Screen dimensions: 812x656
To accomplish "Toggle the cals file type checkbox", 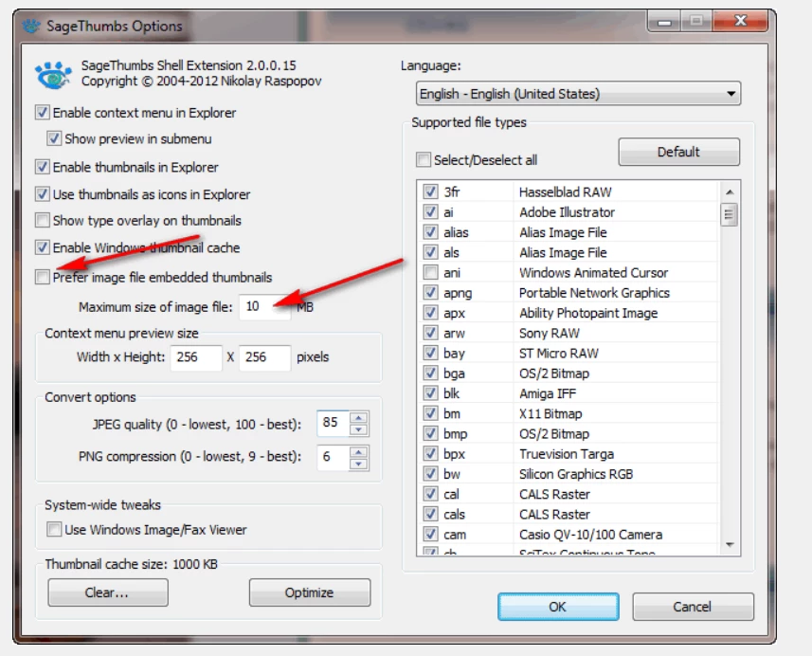I will (x=430, y=515).
